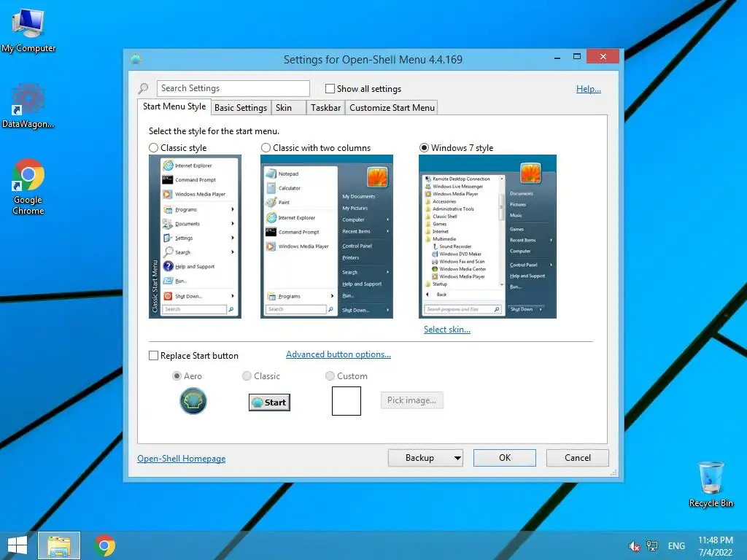Visit the Open-Shell Homepage link

182,459
